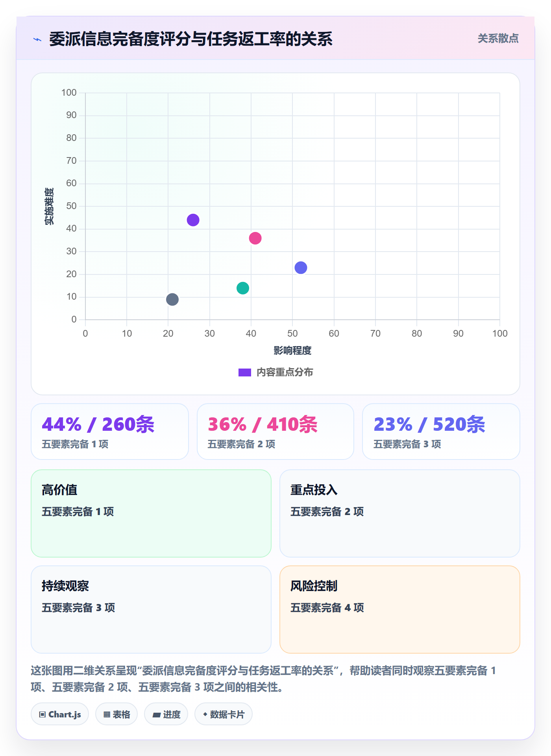
Task: Click the 数据卡片 tag chip
Action: 224,714
